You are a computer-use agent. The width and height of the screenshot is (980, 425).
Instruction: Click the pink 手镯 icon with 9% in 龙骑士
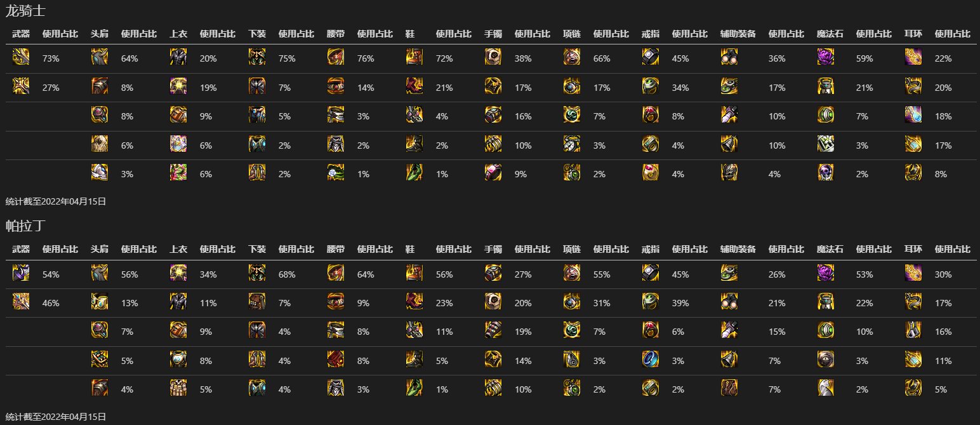[x=493, y=173]
